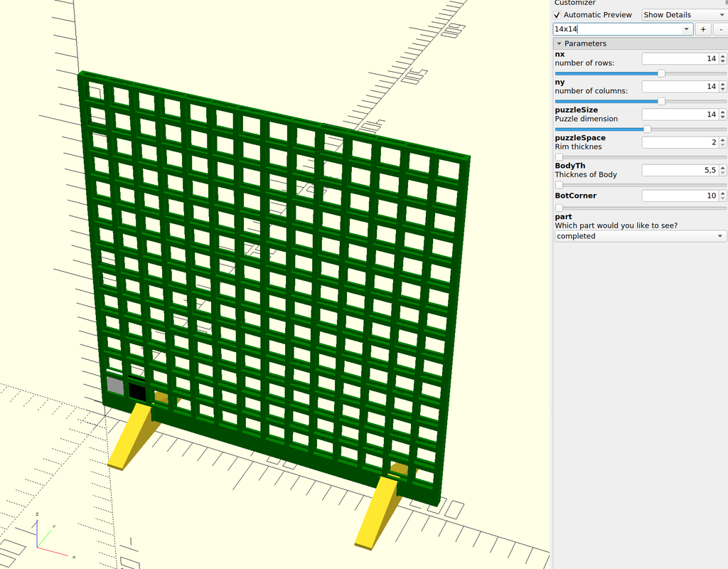Open the part selection dropdown showing completed
The image size is (728, 569).
(641, 236)
